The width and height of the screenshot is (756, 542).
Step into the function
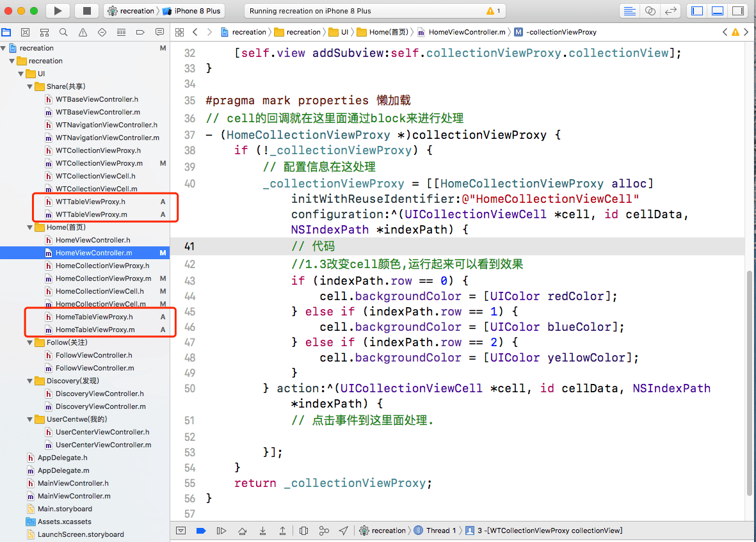(262, 530)
